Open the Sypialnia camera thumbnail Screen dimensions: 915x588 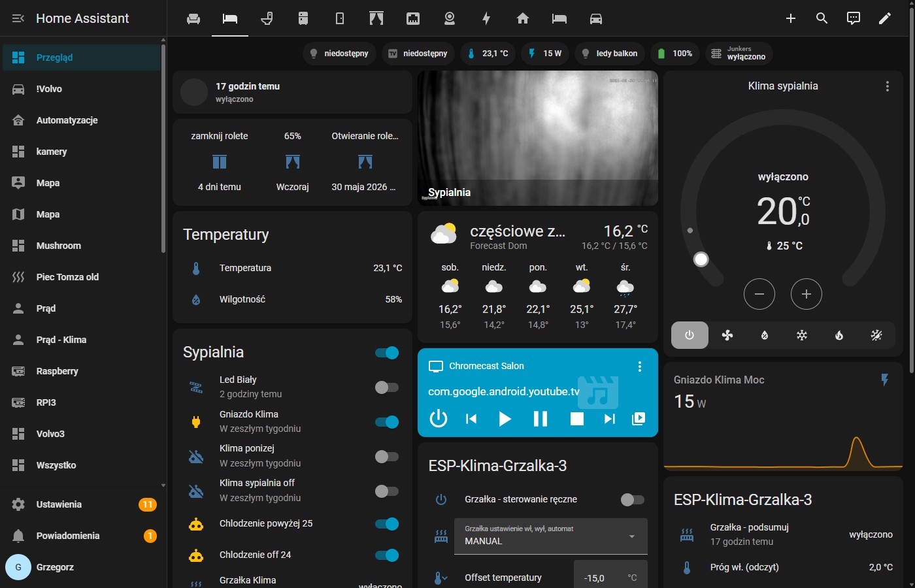click(x=538, y=138)
